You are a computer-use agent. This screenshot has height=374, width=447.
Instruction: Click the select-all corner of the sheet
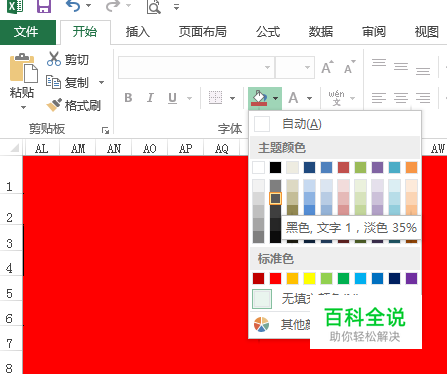click(13, 148)
